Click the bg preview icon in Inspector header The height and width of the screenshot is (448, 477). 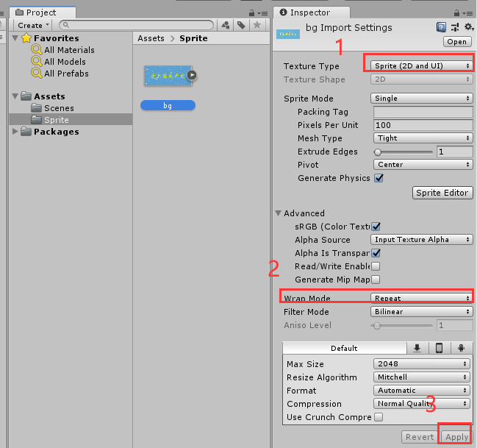[288, 34]
